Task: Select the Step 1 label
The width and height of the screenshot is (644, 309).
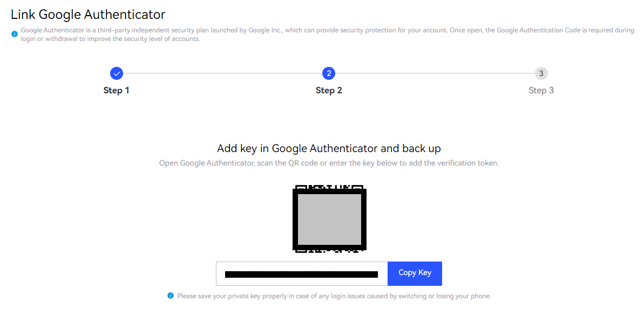Action: coord(116,90)
